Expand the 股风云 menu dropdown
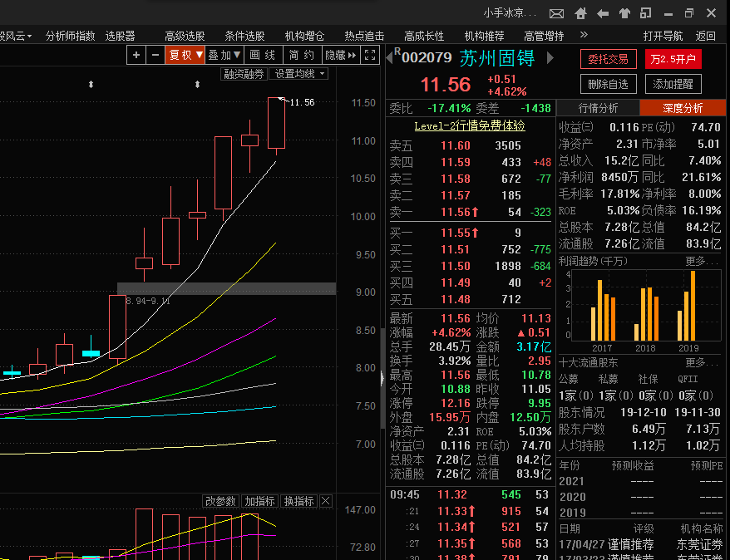The height and width of the screenshot is (560, 730). point(16,36)
